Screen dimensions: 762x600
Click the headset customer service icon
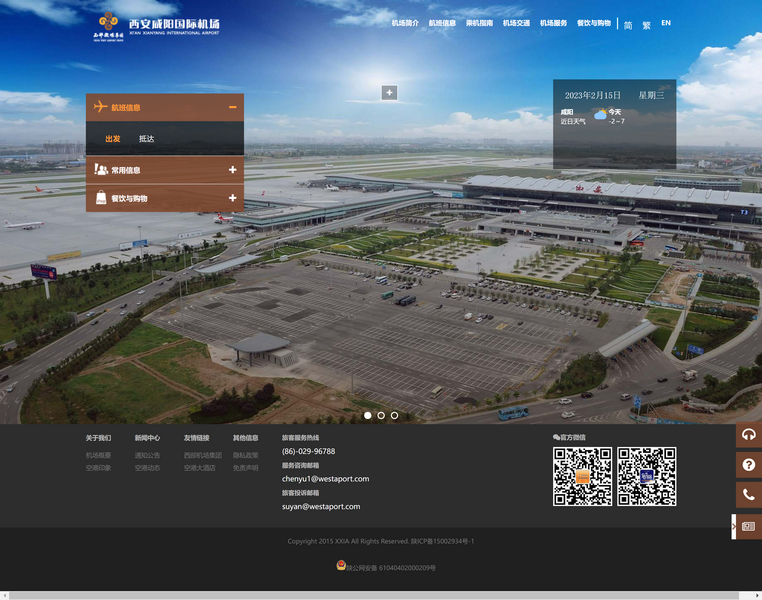click(748, 434)
